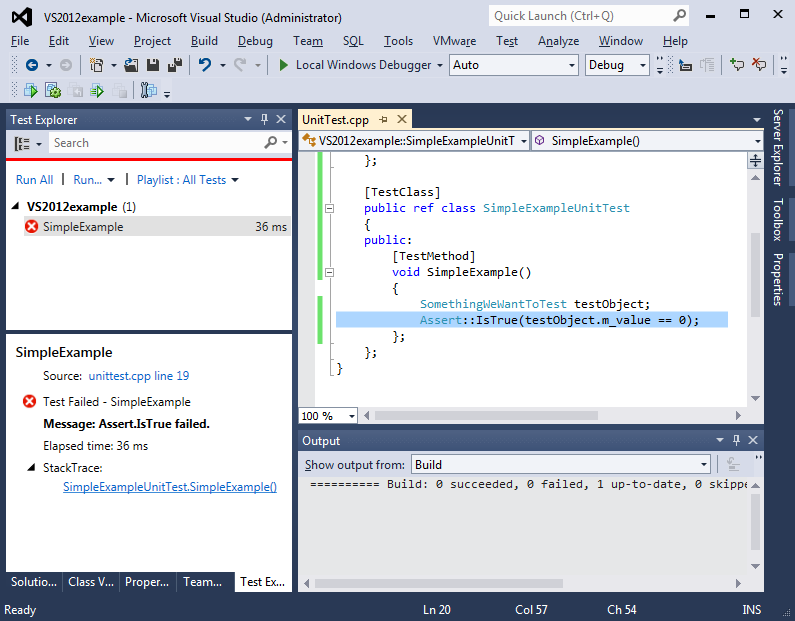Click the greyed Navigate Forward icon
795x621 pixels.
tap(66, 65)
